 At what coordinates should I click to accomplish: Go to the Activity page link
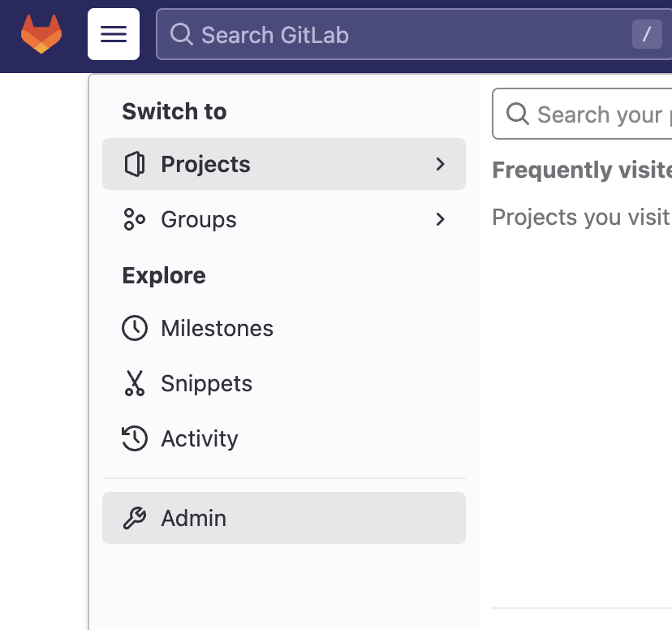tap(200, 438)
